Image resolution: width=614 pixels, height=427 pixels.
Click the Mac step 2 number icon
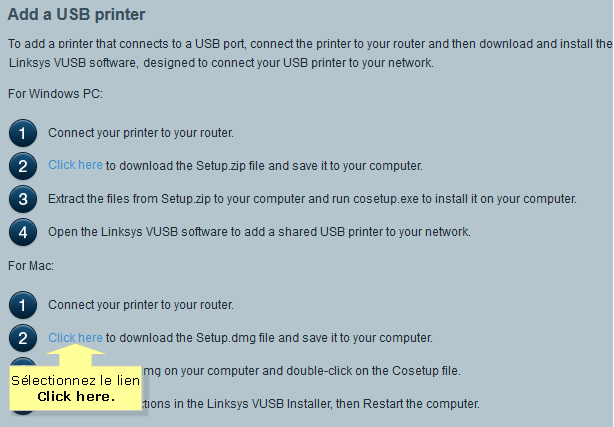click(23, 338)
